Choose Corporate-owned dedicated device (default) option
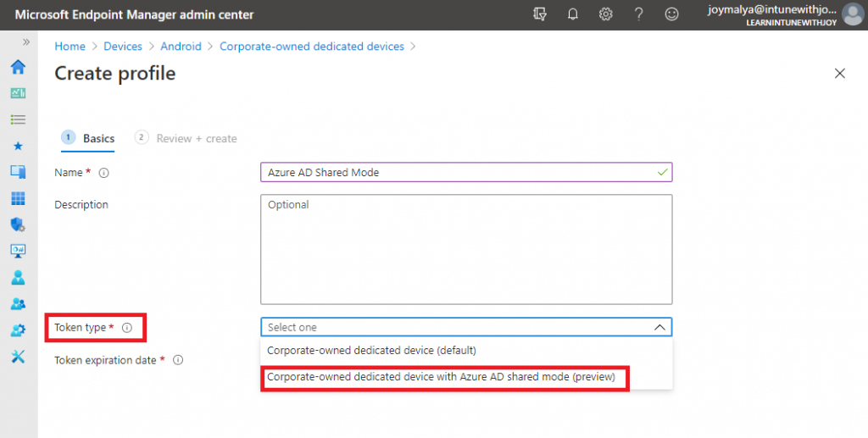 (x=466, y=350)
